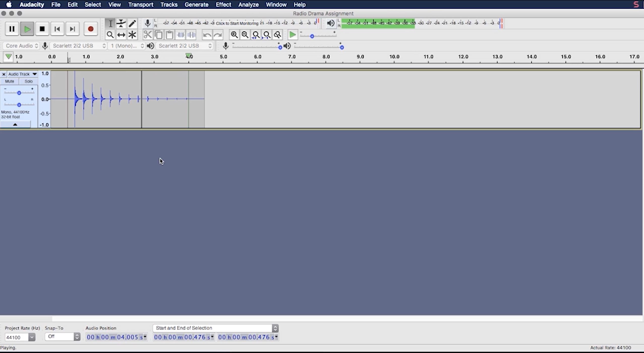Select the Time Shift tool

pyautogui.click(x=121, y=35)
